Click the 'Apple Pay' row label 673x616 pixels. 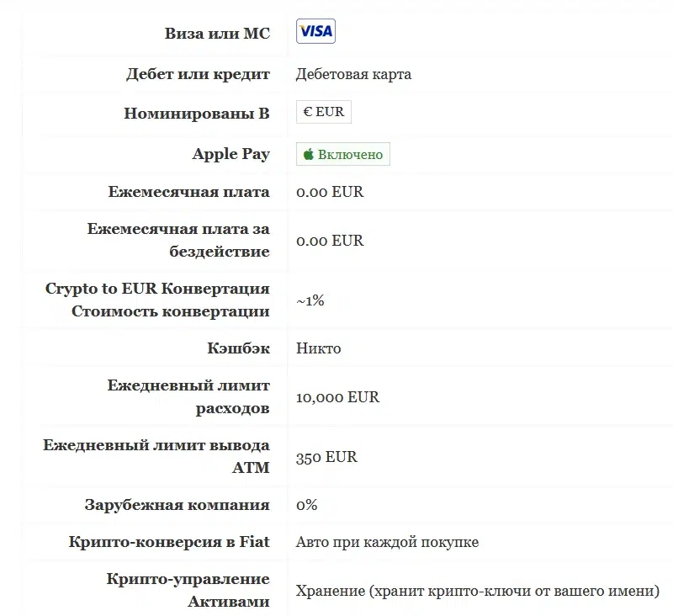231,154
